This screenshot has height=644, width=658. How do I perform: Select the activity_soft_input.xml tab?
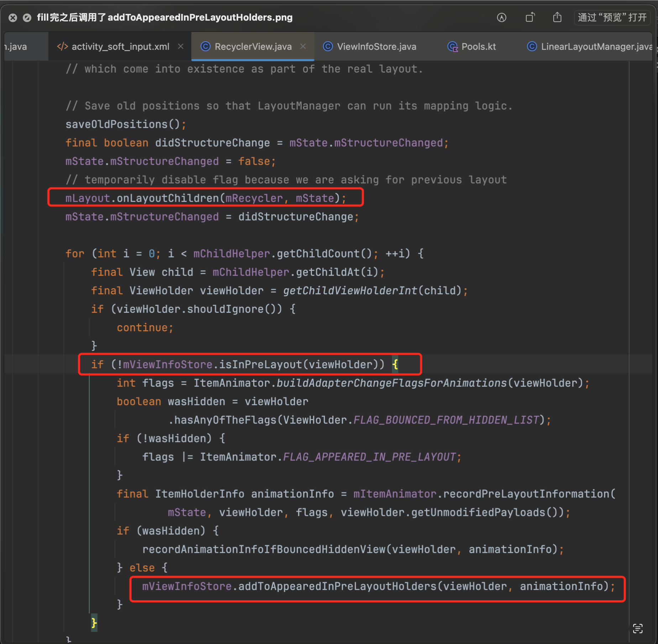120,47
